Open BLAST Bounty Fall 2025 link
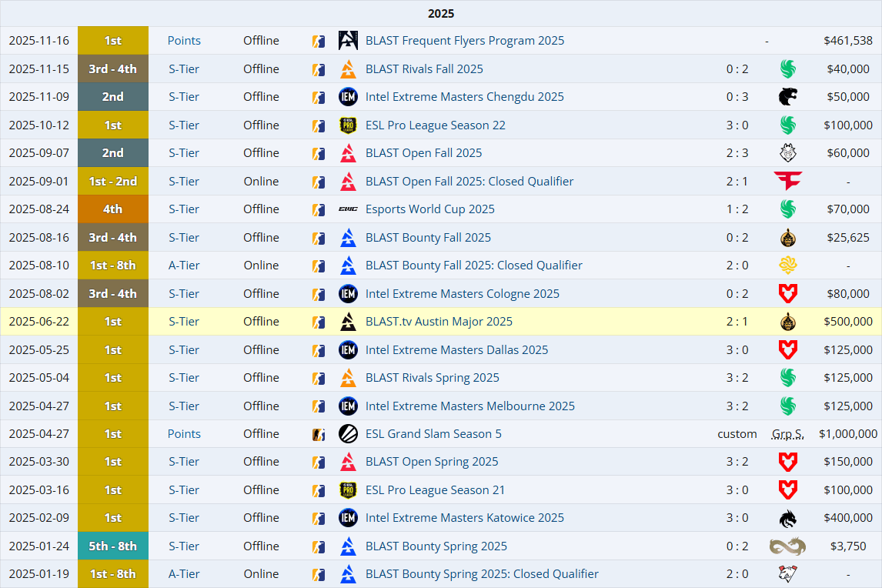The width and height of the screenshot is (882, 588). tap(428, 238)
